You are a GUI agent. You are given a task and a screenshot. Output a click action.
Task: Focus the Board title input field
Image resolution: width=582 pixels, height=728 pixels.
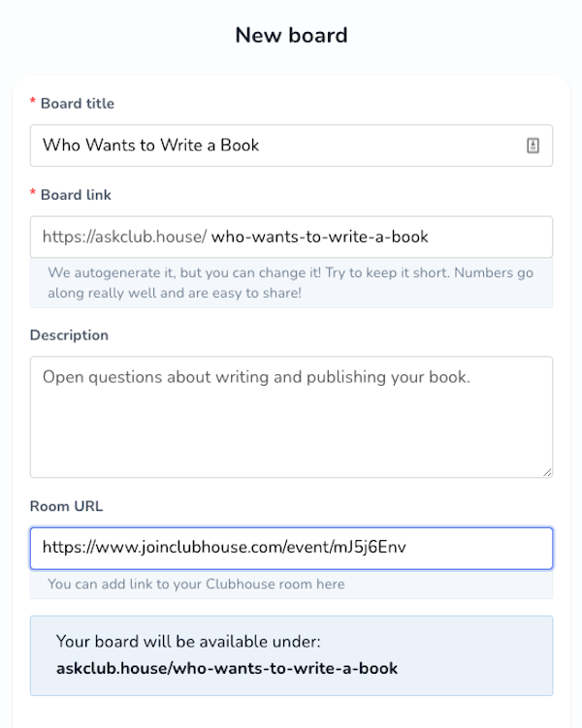click(x=291, y=145)
